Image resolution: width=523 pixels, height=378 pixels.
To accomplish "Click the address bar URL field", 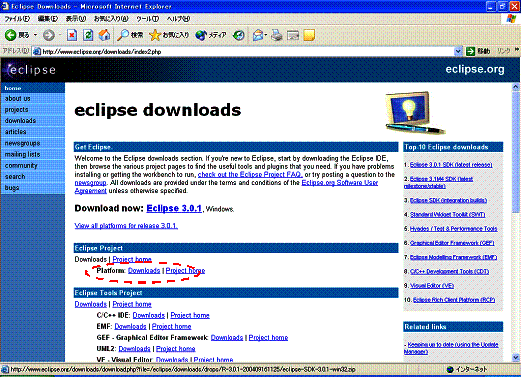I will pyautogui.click(x=247, y=51).
